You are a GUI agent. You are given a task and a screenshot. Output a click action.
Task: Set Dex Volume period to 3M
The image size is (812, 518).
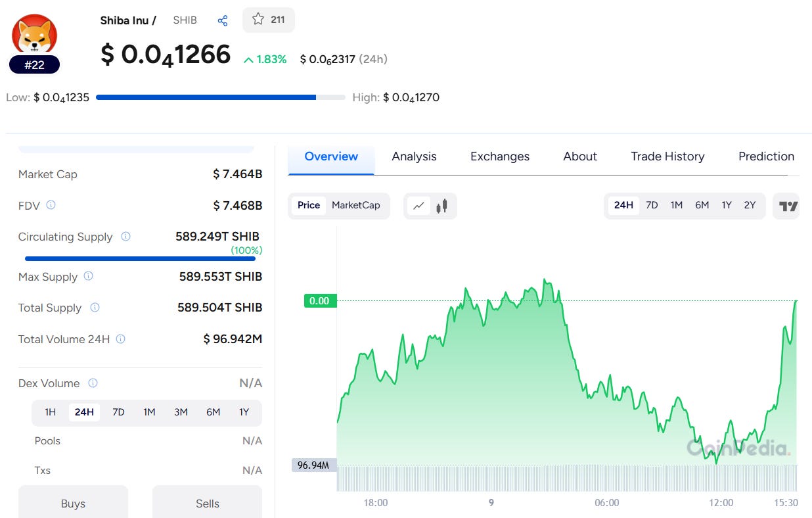[x=181, y=412]
